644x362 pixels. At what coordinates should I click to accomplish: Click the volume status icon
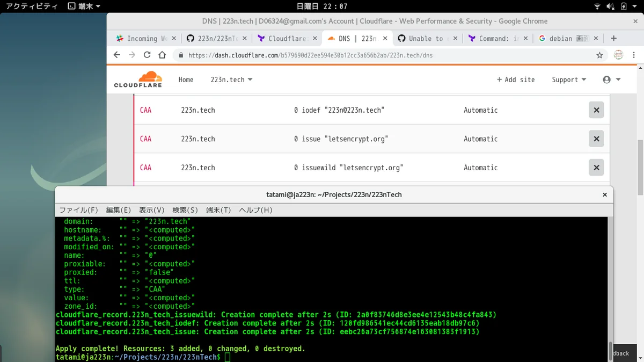(x=611, y=6)
